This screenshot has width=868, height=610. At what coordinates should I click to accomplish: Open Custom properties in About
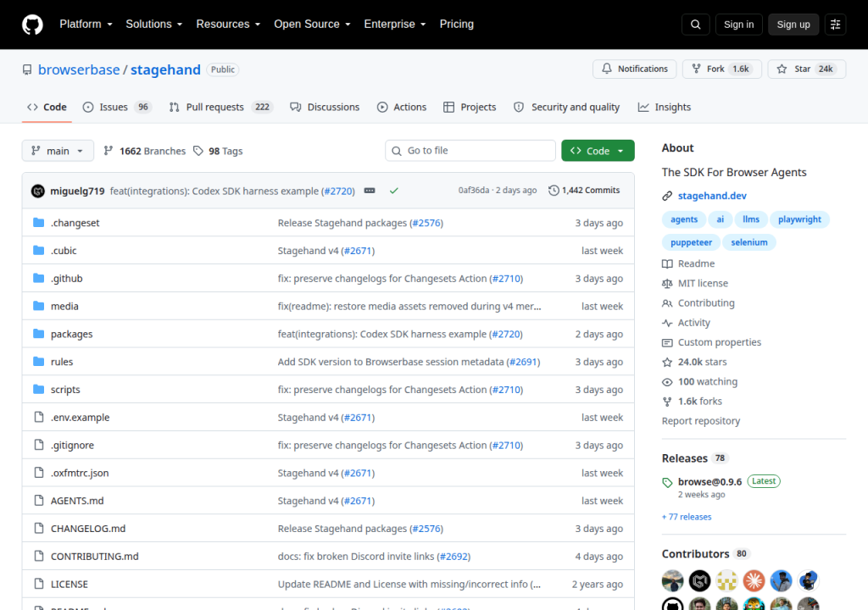pyautogui.click(x=711, y=342)
